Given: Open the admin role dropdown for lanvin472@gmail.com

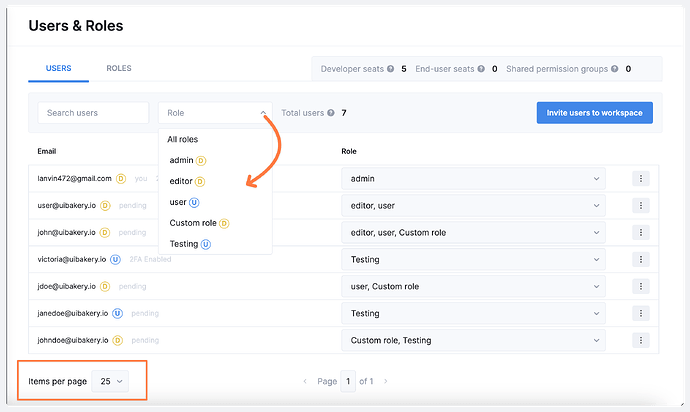Looking at the screenshot, I should (x=473, y=178).
